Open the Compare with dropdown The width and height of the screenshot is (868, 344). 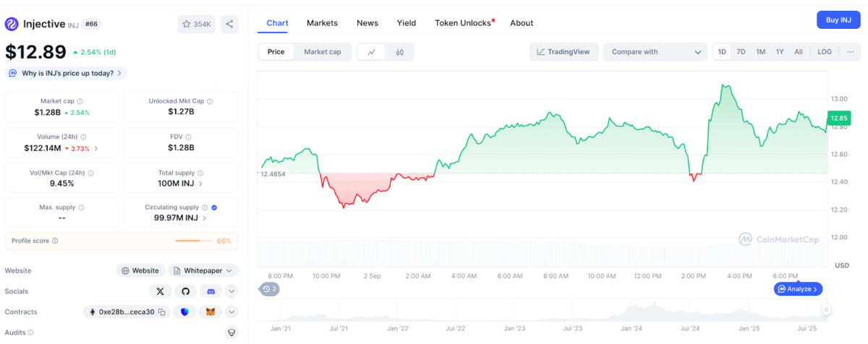click(655, 52)
